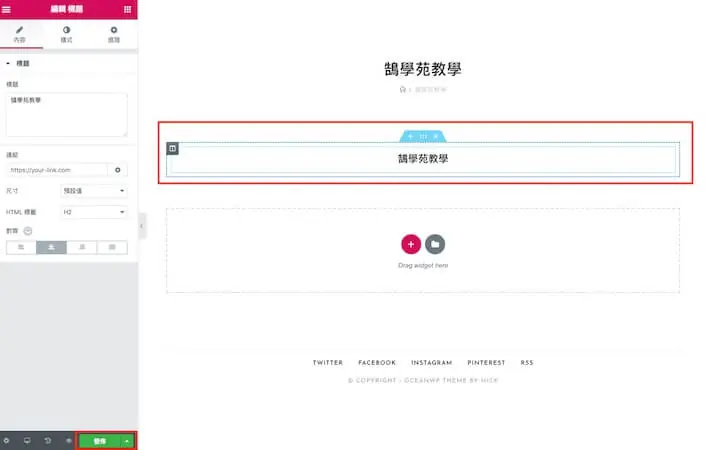Open link options gear beside URL field
This screenshot has height=450, width=705.
pos(118,170)
